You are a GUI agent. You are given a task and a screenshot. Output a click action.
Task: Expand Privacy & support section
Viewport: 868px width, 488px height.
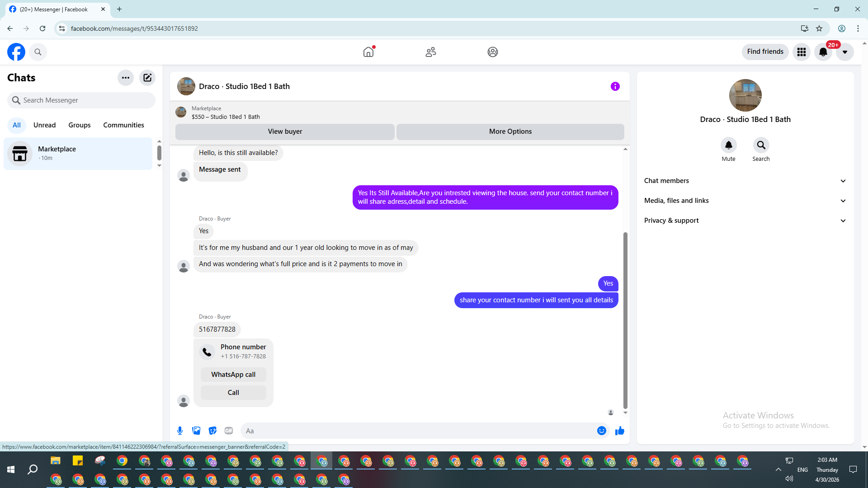[x=745, y=221]
